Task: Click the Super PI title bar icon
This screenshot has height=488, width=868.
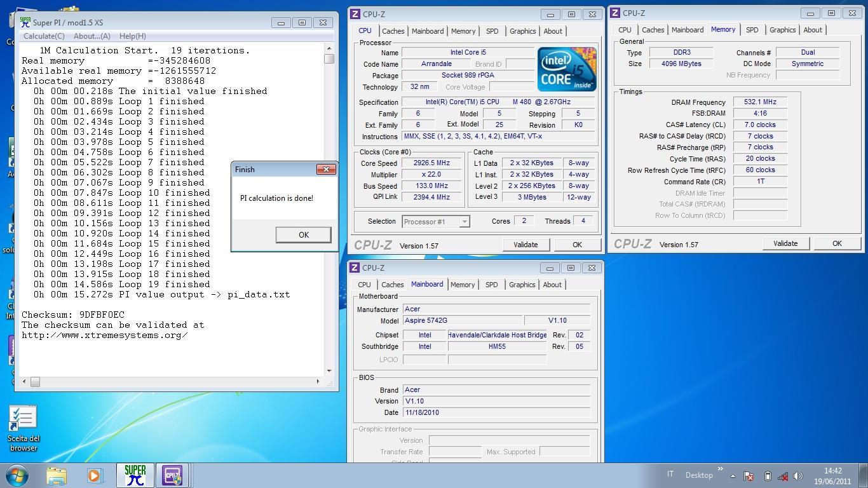Action: 25,22
